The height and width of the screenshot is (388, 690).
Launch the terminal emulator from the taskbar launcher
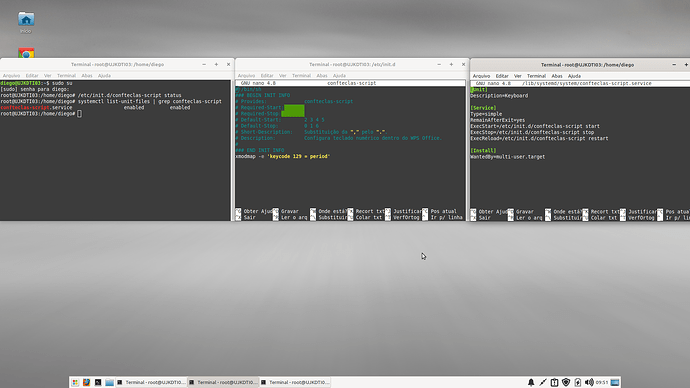click(x=98, y=382)
